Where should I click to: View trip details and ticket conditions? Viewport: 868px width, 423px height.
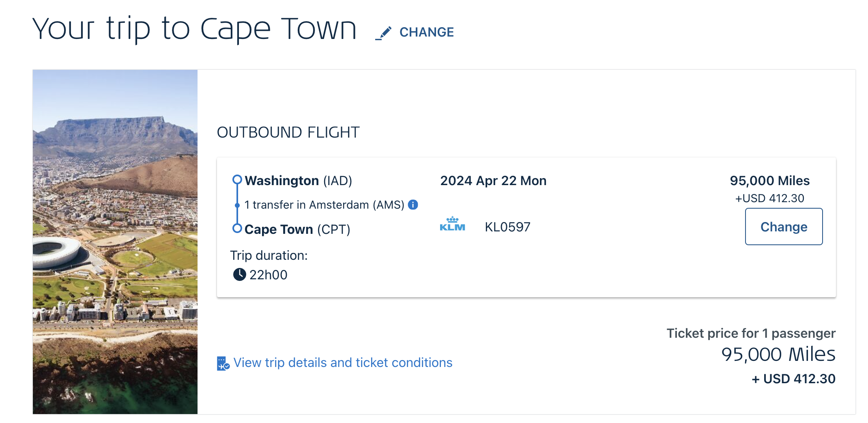(343, 363)
